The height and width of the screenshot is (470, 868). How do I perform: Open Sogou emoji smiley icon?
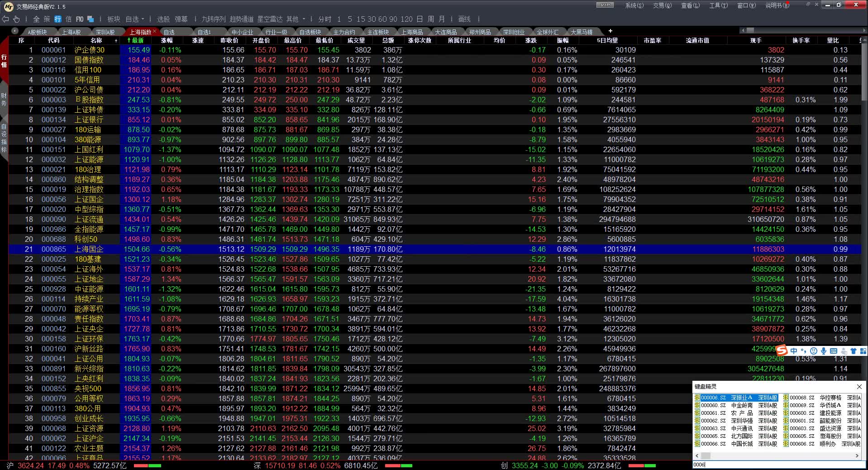pyautogui.click(x=814, y=351)
